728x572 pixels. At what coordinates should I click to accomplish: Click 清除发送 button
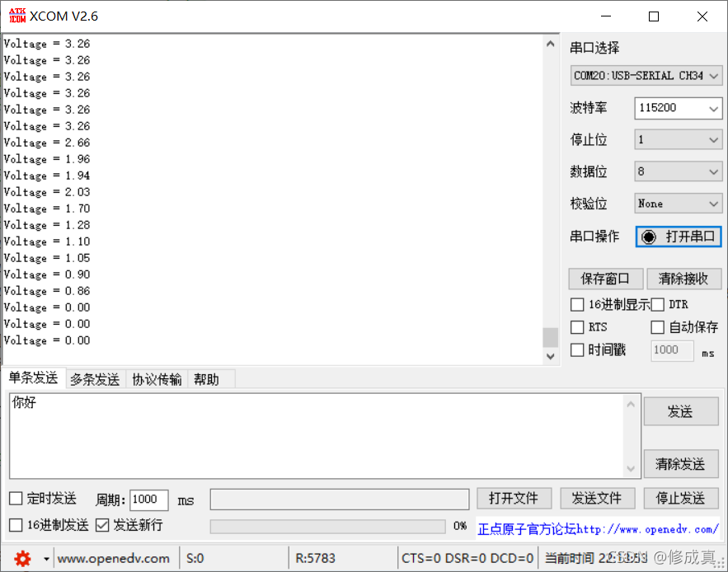pos(681,463)
